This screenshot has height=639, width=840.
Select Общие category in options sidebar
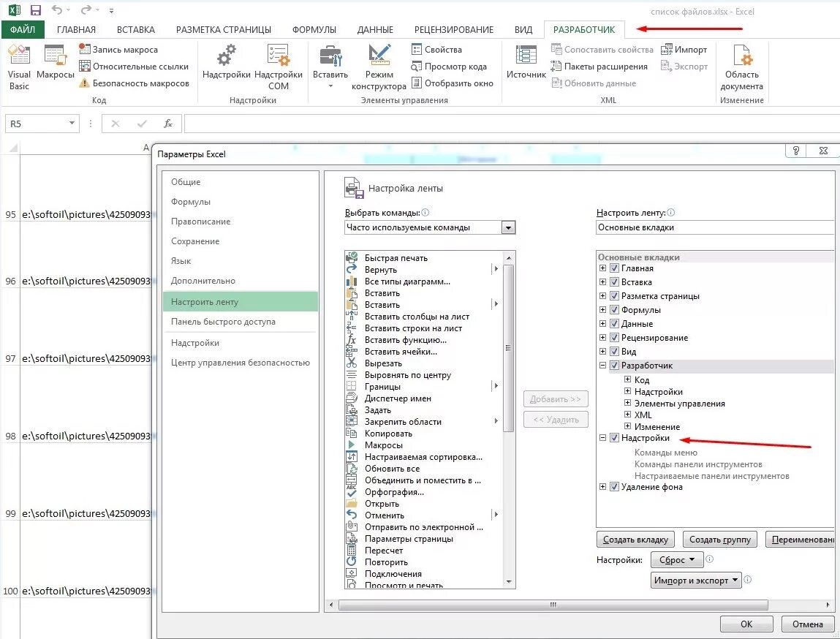click(x=240, y=182)
